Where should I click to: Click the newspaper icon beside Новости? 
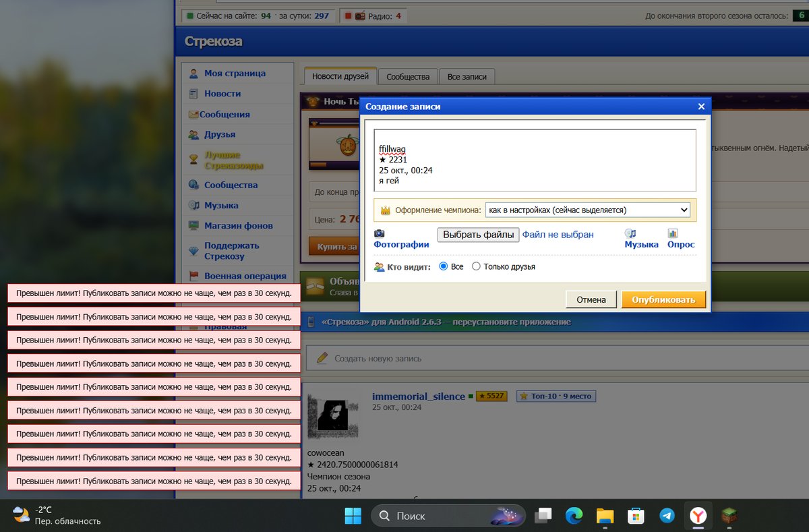pos(193,94)
